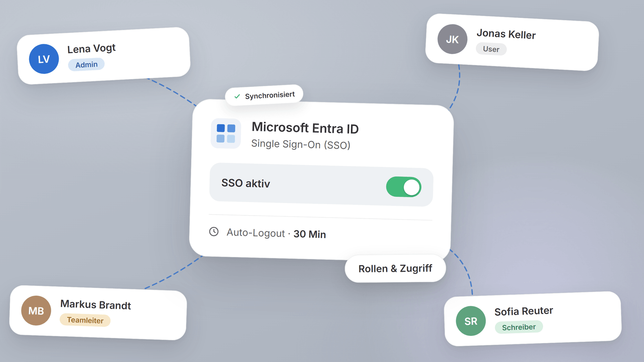Click the 30 Min value
The width and height of the screenshot is (644, 362).
pyautogui.click(x=310, y=234)
